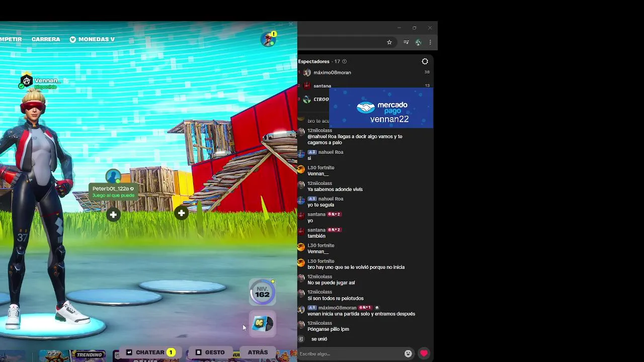Open the browser three-dot menu
The width and height of the screenshot is (644, 362).
coord(430,42)
